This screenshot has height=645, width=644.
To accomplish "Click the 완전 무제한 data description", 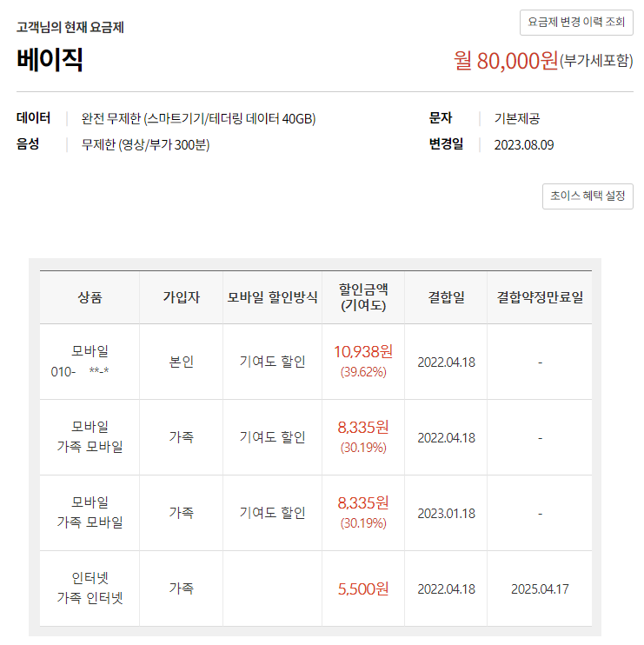I will point(198,119).
